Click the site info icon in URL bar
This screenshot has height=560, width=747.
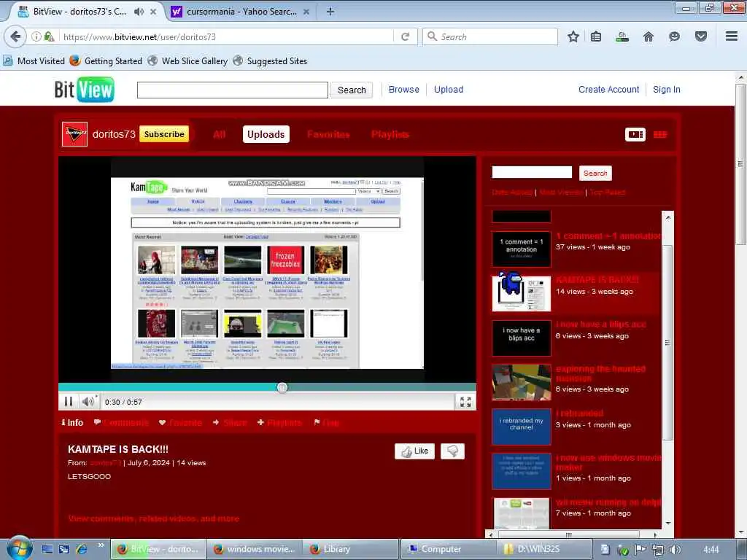[x=36, y=36]
